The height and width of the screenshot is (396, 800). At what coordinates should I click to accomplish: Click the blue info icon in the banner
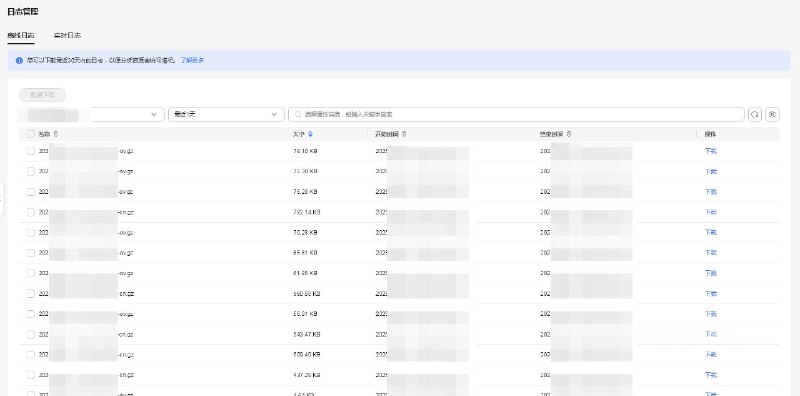click(19, 60)
